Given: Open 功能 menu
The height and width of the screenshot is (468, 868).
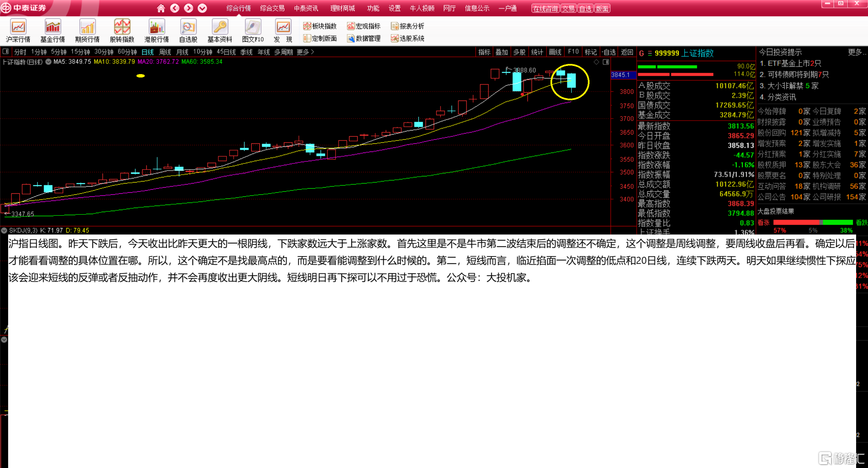Looking at the screenshot, I should (373, 8).
